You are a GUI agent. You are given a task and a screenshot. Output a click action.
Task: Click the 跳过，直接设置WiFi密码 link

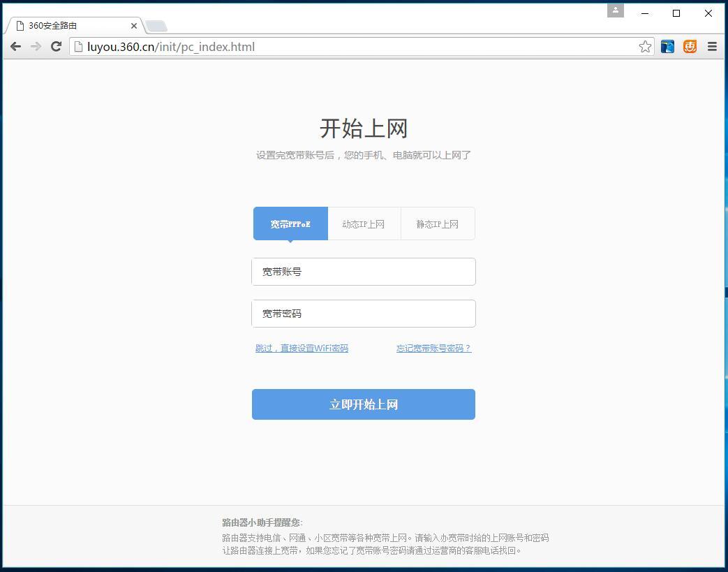click(302, 347)
